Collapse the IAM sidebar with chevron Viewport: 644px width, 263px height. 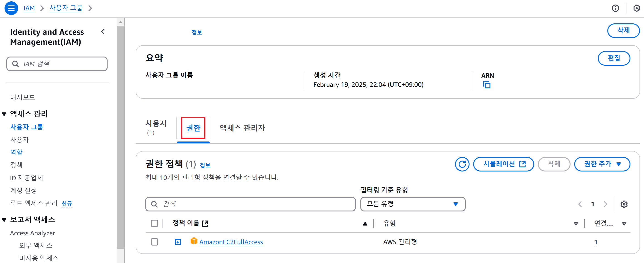[103, 32]
